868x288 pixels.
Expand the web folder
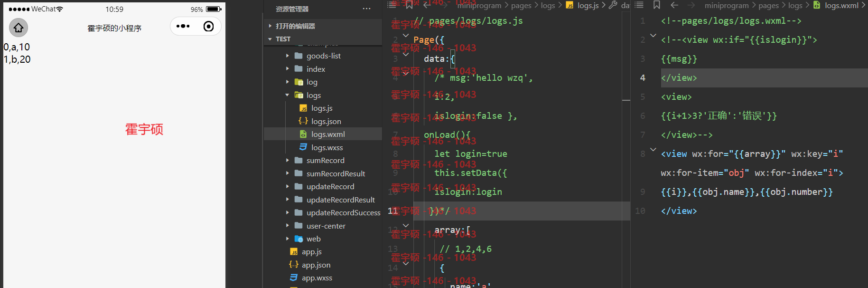point(287,239)
